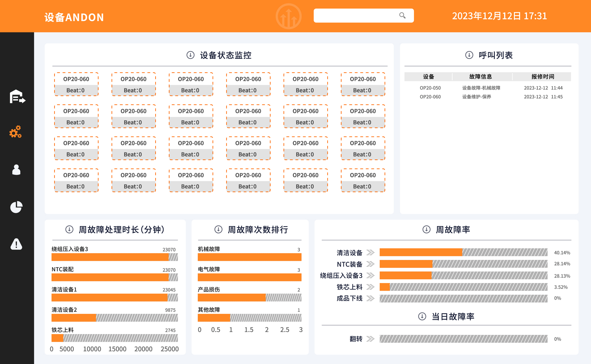Screen dimensions: 591x364
Task: Collapse the 设备状态监控 panel arrow icon
Action: [x=190, y=55]
